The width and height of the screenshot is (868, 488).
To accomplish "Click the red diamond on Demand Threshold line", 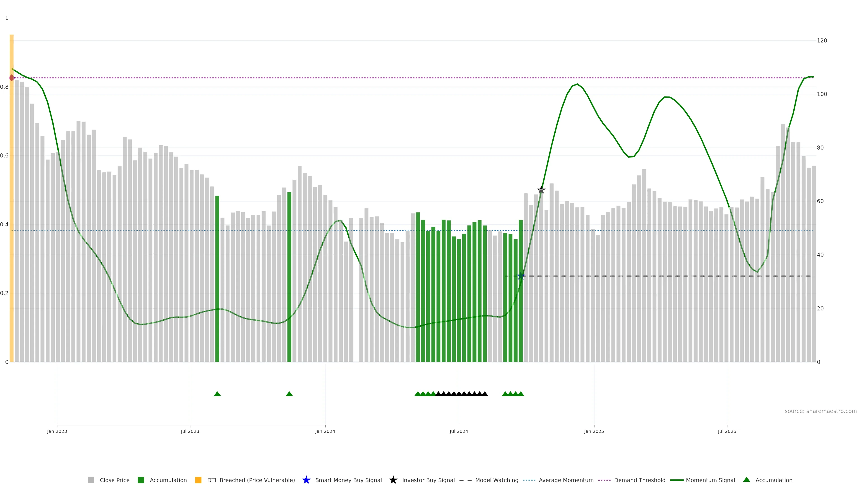I will point(12,78).
